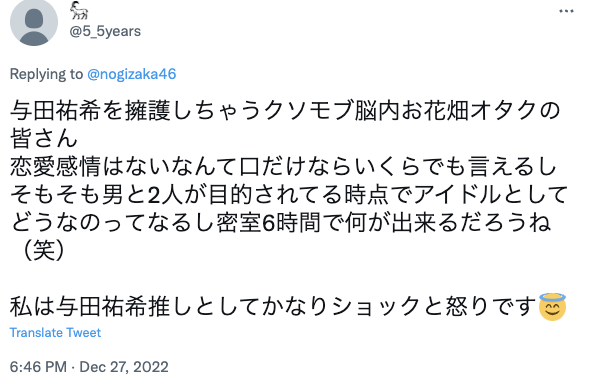Click the Translate Tweet link
590x390 pixels.
coord(55,333)
